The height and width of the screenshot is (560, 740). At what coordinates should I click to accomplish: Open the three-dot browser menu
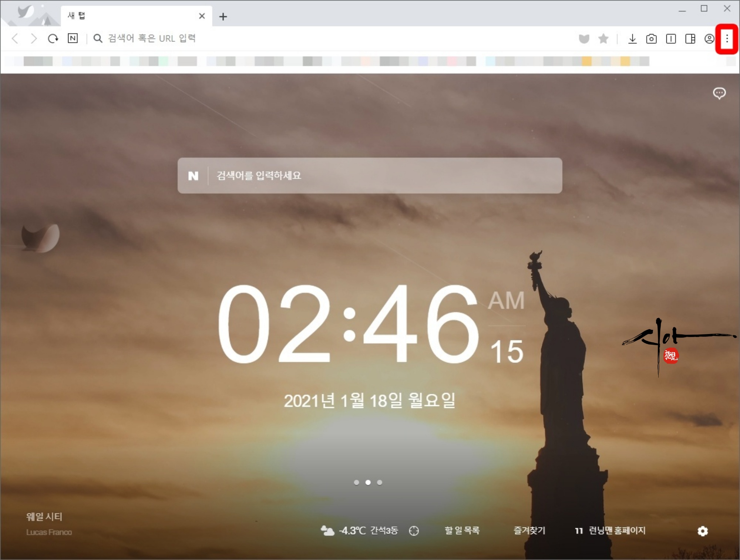point(727,39)
